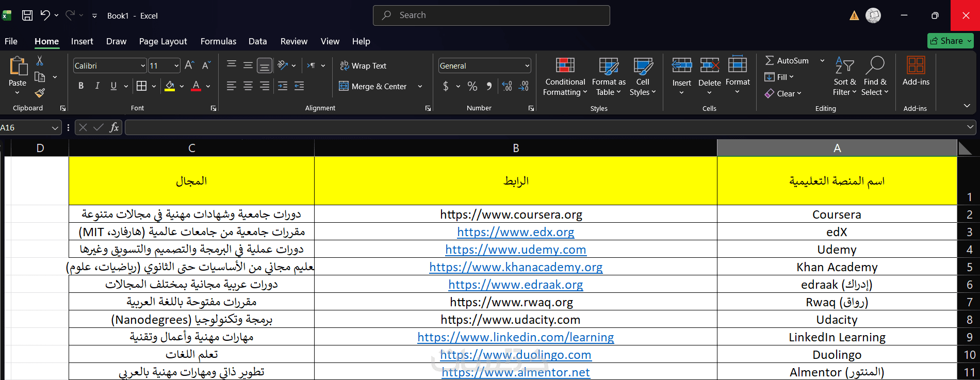
Task: Switch to the Insert tab
Action: pos(82,41)
